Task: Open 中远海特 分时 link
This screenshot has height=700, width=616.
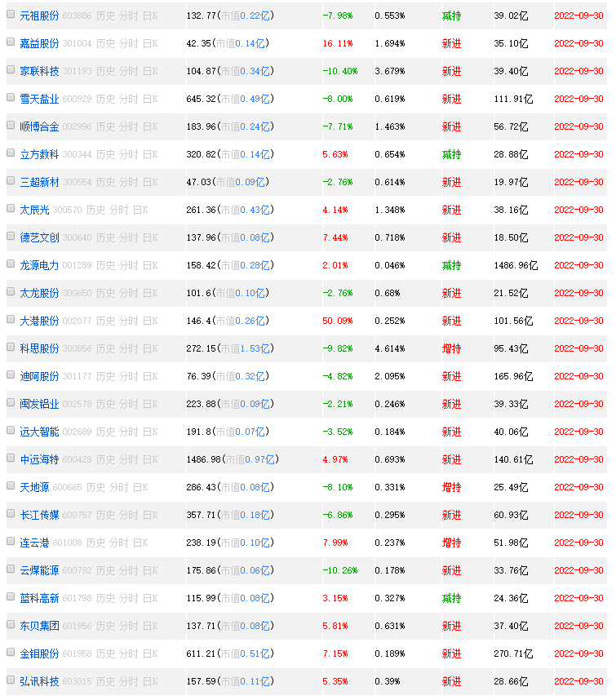Action: (129, 459)
